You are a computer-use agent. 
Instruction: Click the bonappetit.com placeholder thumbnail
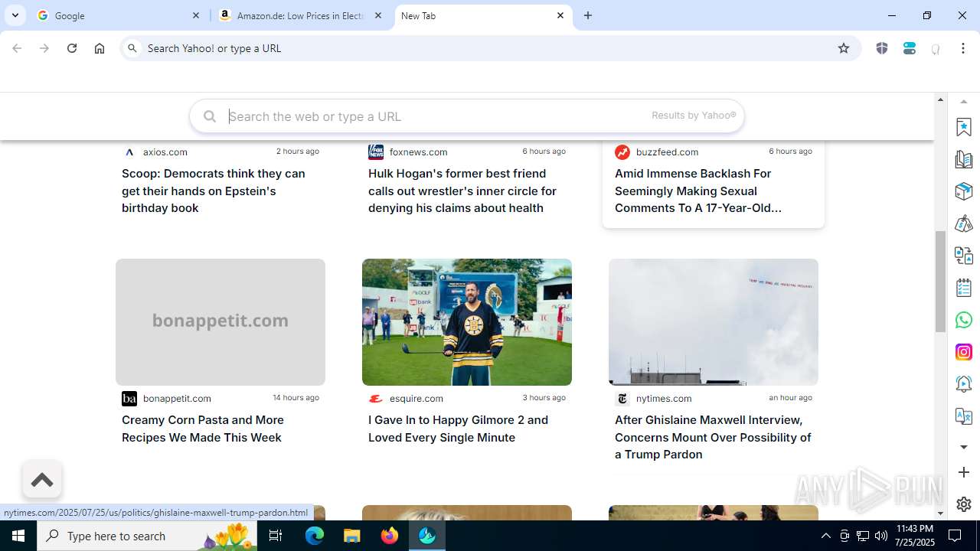220,322
